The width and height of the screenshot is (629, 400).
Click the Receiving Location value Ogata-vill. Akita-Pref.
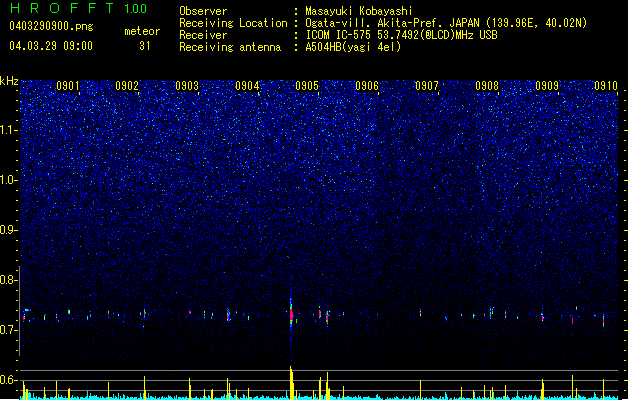pyautogui.click(x=375, y=23)
